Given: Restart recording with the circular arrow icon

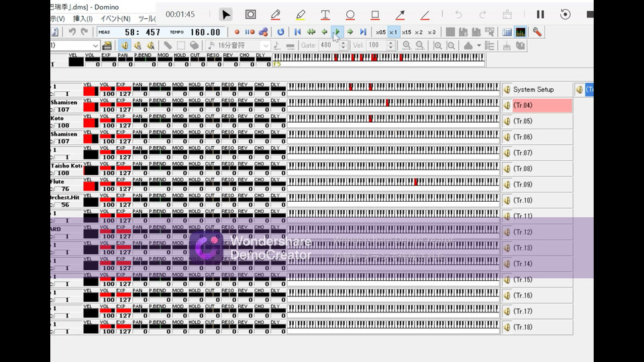Looking at the screenshot, I should pos(565,14).
